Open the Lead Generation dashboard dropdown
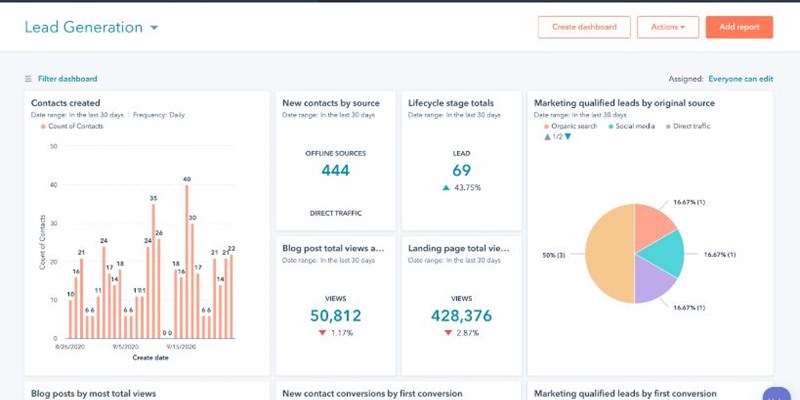Image resolution: width=800 pixels, height=400 pixels. 154,28
